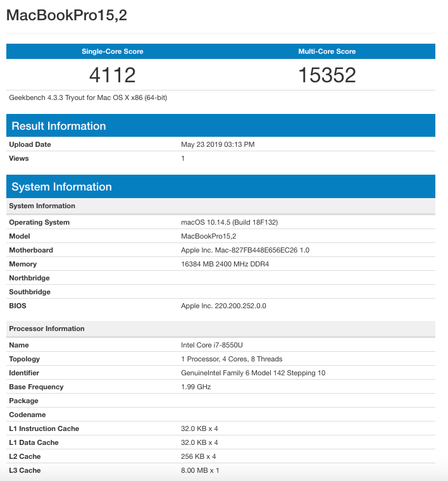
Task: Click the Mac-827FB448E656EC26 motherboard value
Action: tap(245, 250)
